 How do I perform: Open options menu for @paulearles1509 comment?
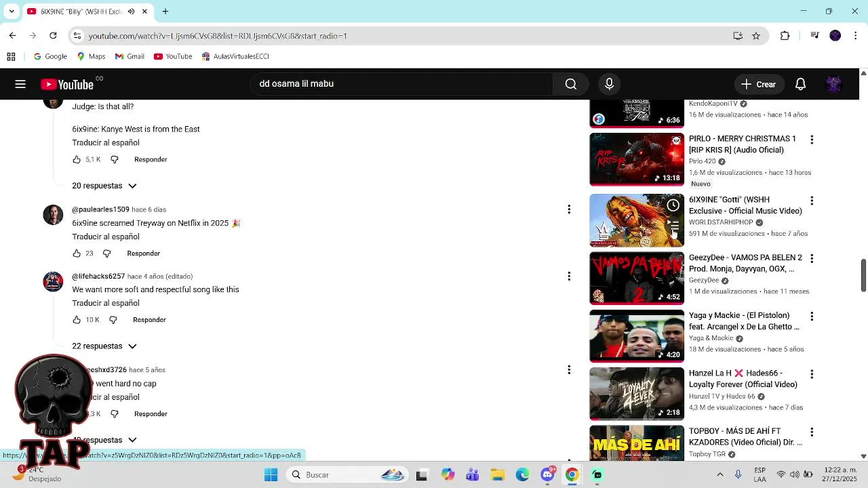[x=569, y=209]
